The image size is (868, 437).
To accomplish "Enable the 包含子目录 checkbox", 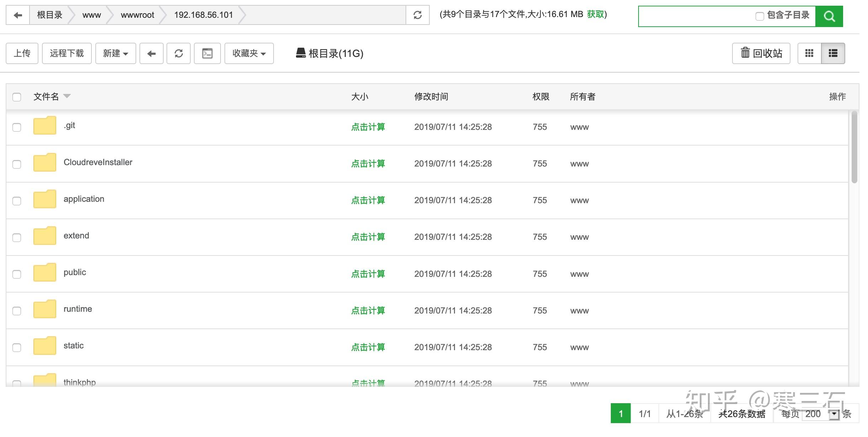I will (x=759, y=16).
